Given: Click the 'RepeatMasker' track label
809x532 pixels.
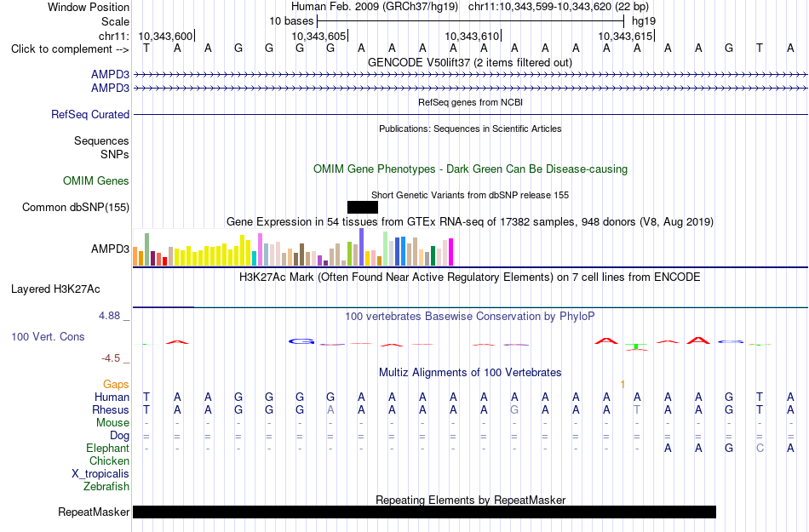Looking at the screenshot, I should [94, 512].
